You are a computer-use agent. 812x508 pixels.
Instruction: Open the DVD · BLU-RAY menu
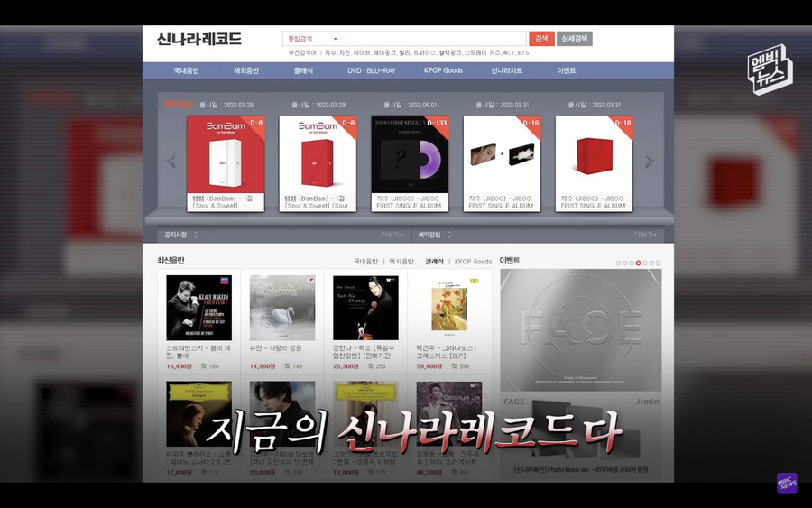pyautogui.click(x=372, y=70)
